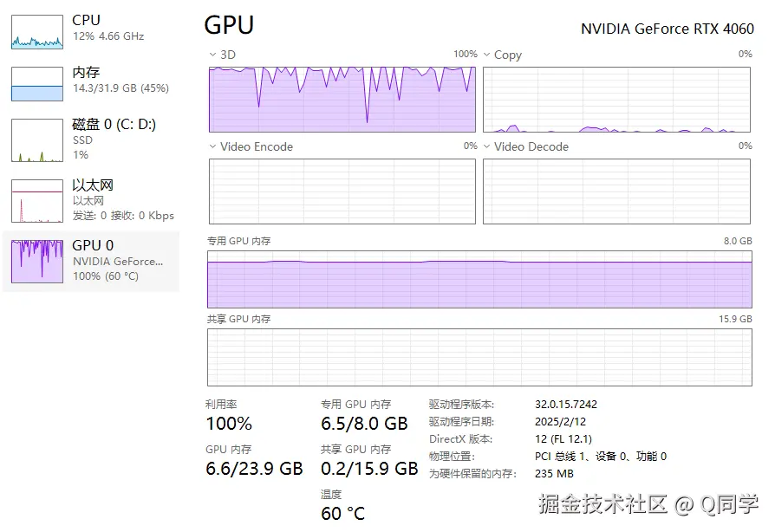
Task: Click driver version 32.0.15.7242 text
Action: coord(566,405)
